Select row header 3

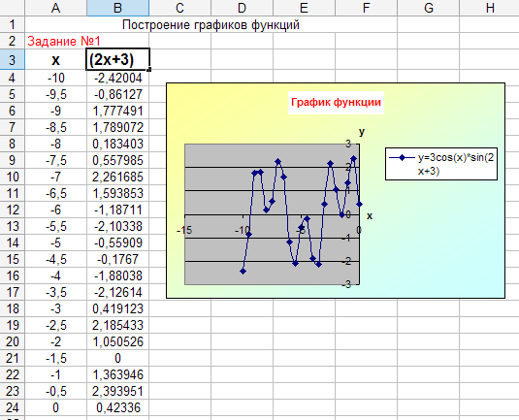[x=13, y=59]
